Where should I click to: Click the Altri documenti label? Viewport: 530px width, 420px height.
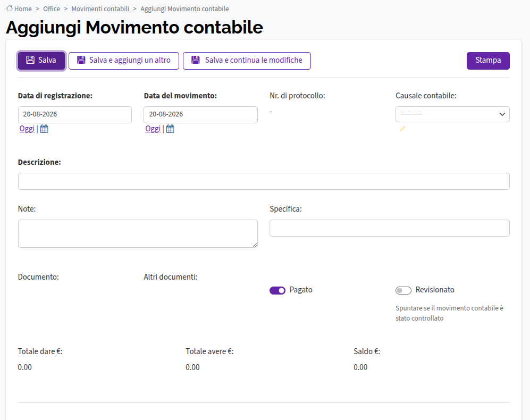click(170, 277)
